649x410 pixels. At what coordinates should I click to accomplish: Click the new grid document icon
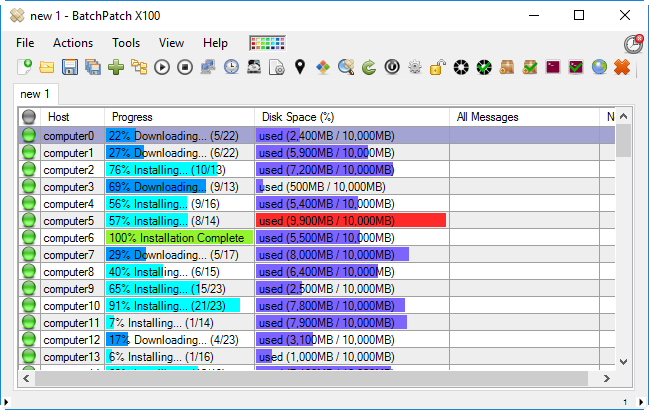point(24,68)
